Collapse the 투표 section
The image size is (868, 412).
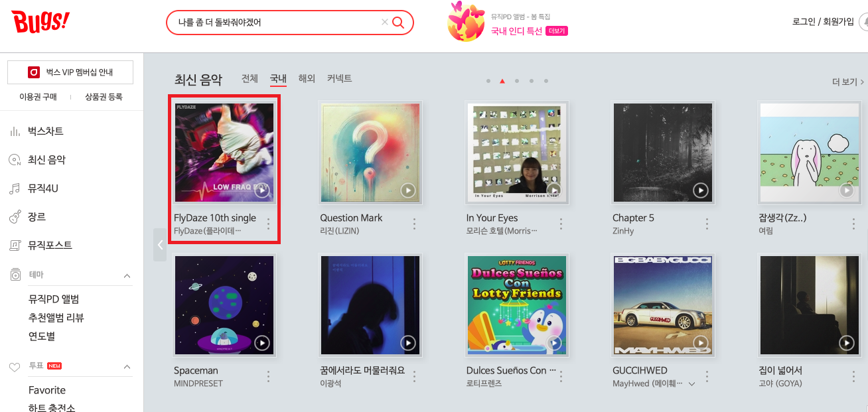click(127, 366)
